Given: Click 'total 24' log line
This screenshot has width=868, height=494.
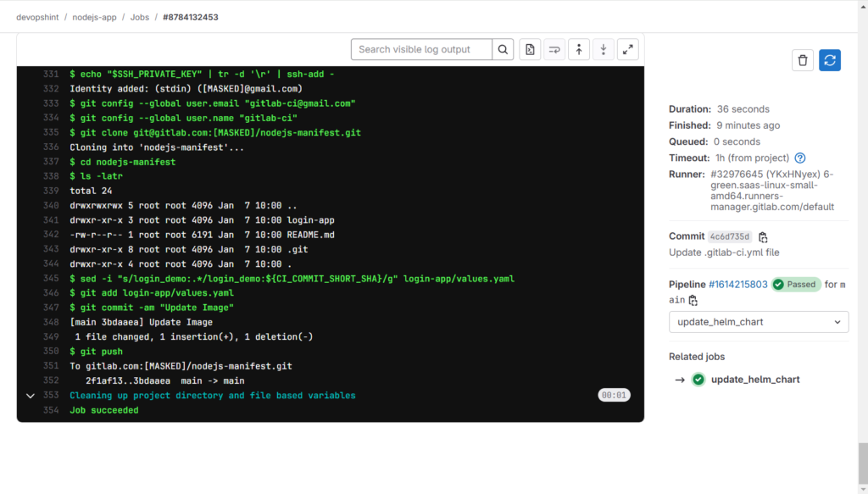Looking at the screenshot, I should point(91,191).
